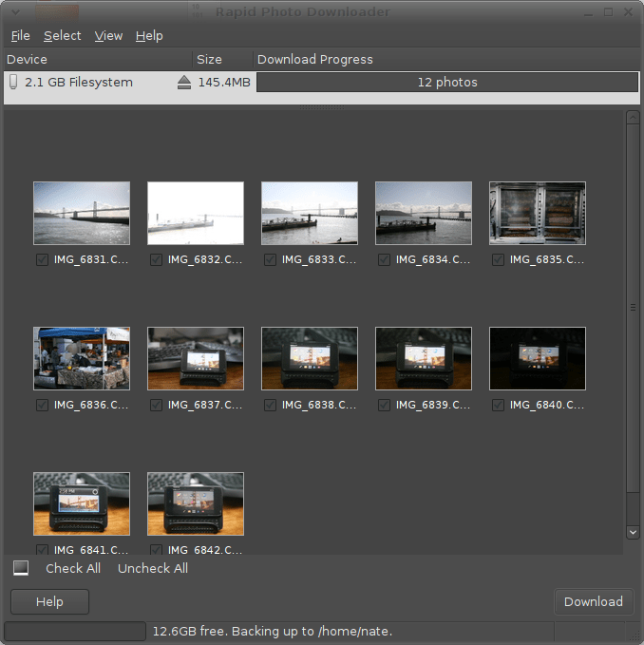Click the vertical scrollbar handle
644x645 pixels.
tap(633, 307)
